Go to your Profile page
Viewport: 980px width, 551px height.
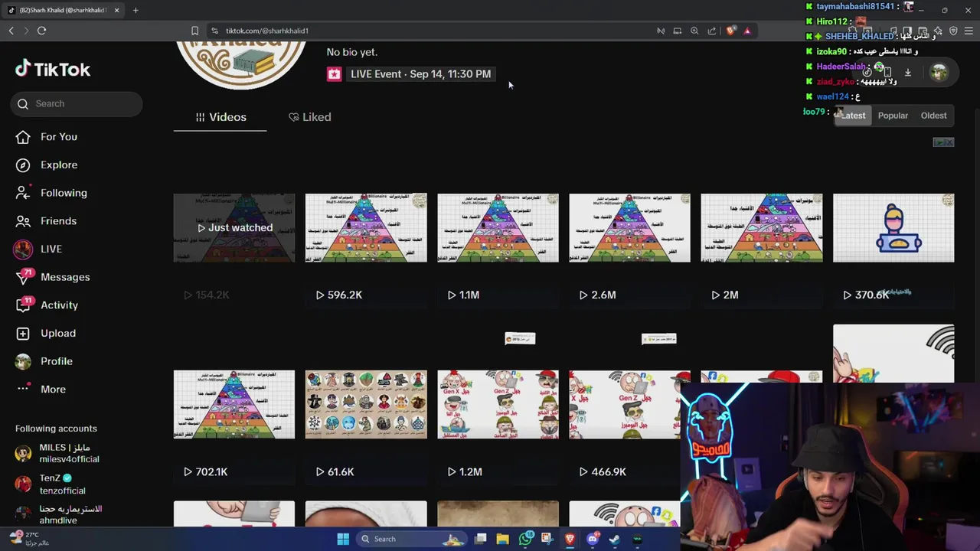(x=44, y=361)
